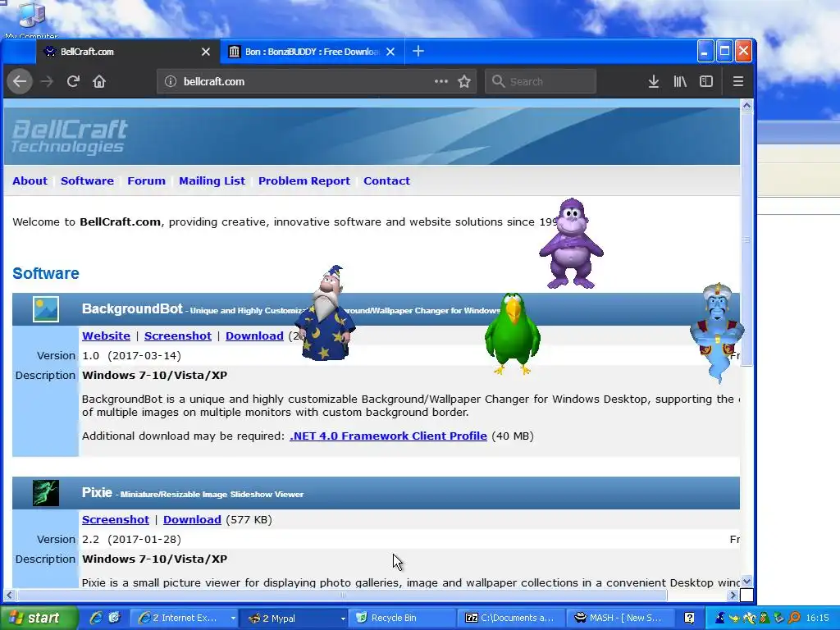Open the page actions three-dots menu

tap(441, 81)
